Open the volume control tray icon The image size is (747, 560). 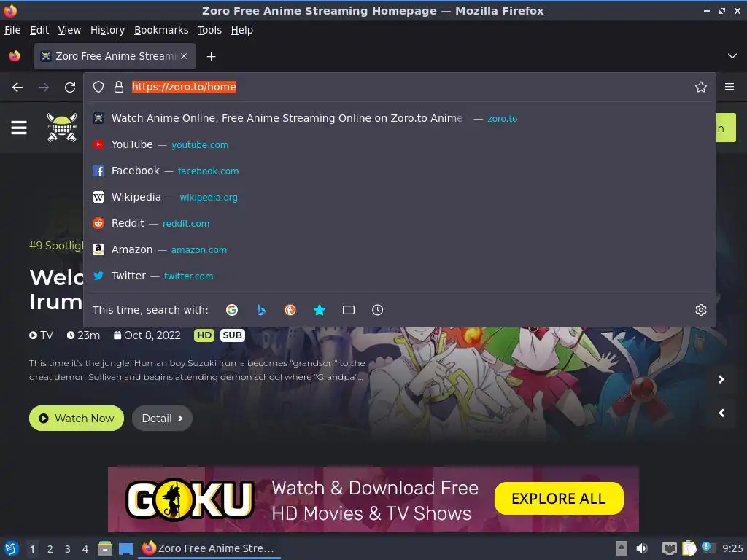pyautogui.click(x=642, y=548)
